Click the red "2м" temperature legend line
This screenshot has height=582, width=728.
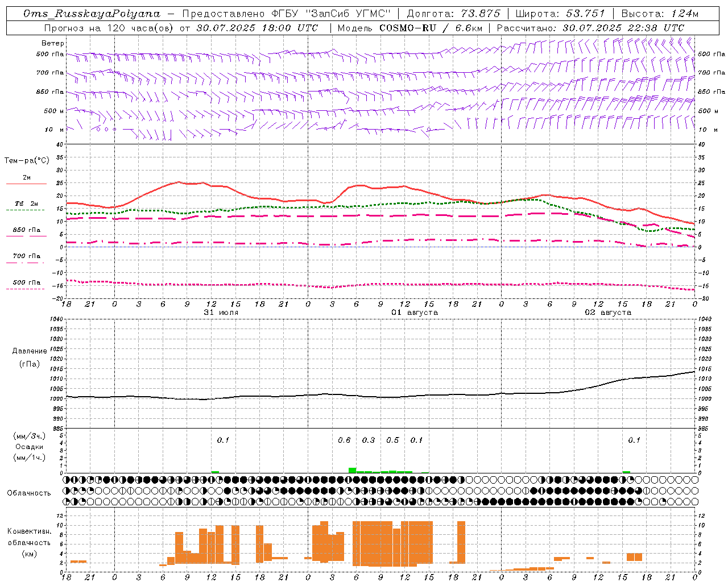26,184
